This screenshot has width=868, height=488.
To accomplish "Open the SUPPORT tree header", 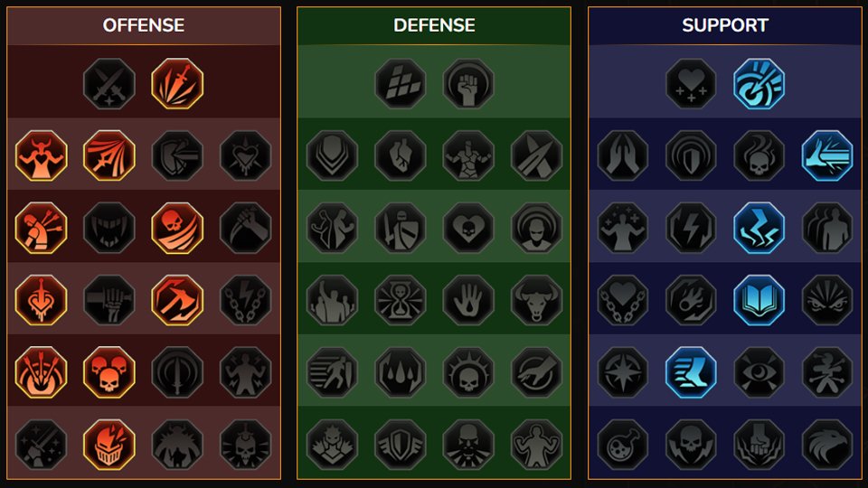I will click(x=725, y=25).
